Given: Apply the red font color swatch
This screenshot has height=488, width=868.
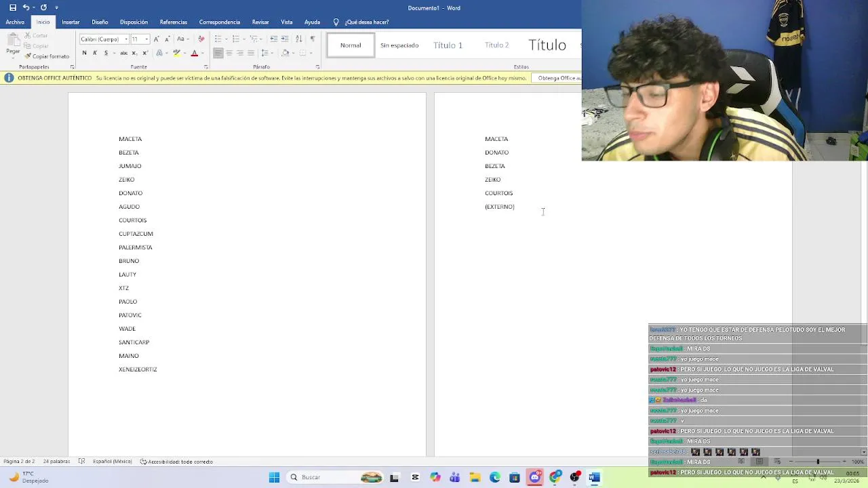Looking at the screenshot, I should (194, 53).
